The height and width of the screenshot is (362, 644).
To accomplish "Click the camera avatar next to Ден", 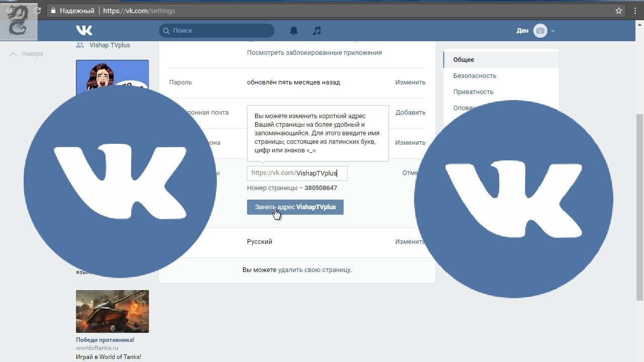I will coord(540,31).
